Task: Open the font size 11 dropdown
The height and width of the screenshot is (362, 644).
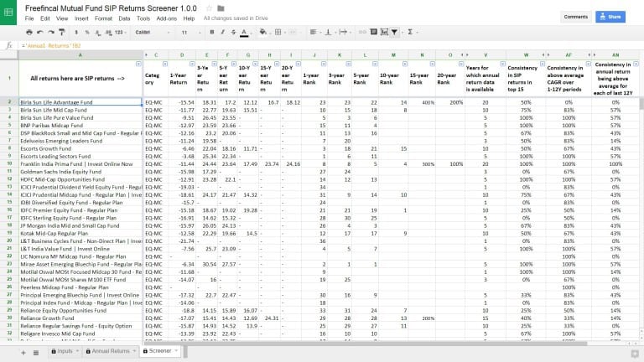Action: 190,32
